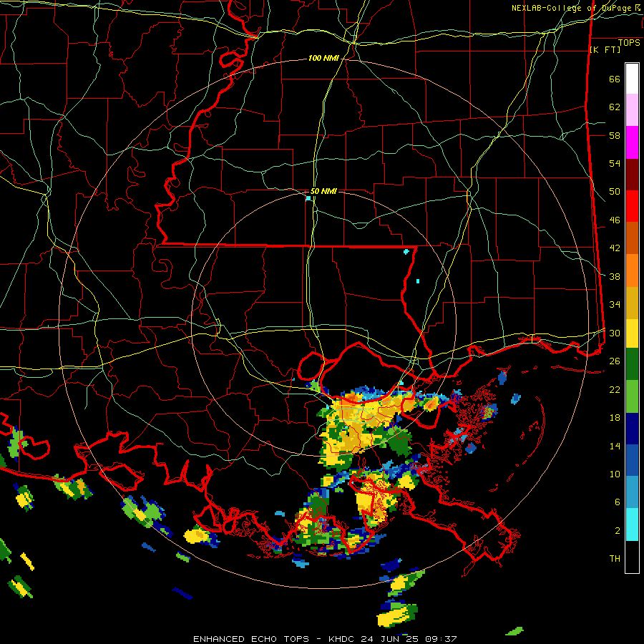Click the orange 38-42 kft legend swatch
644x644 pixels.
pos(632,270)
